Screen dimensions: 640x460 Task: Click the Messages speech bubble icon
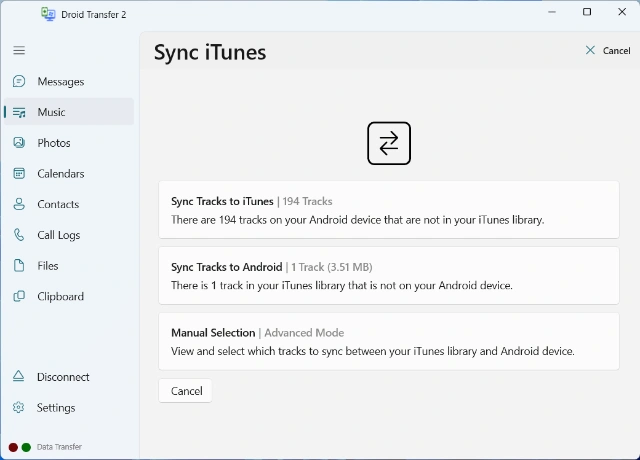pos(19,82)
